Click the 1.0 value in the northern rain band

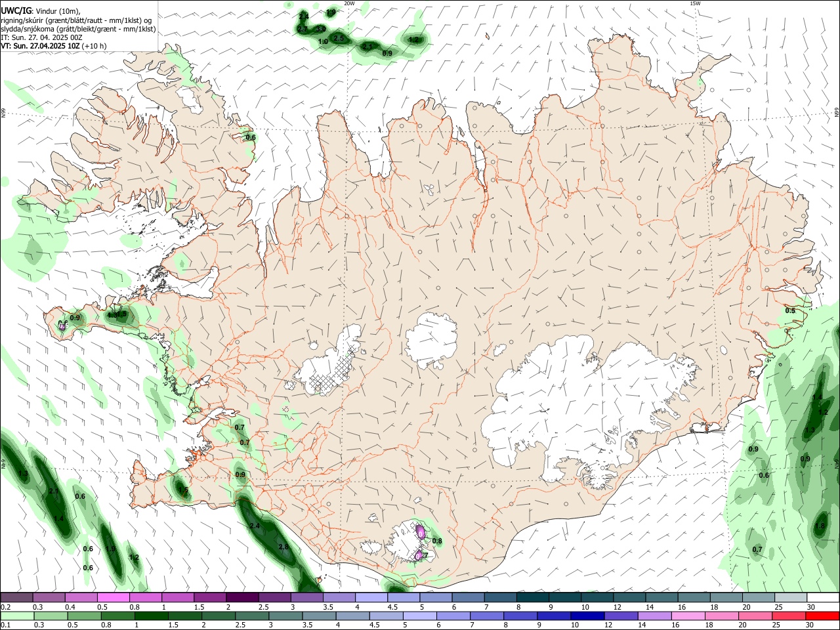coord(323,42)
